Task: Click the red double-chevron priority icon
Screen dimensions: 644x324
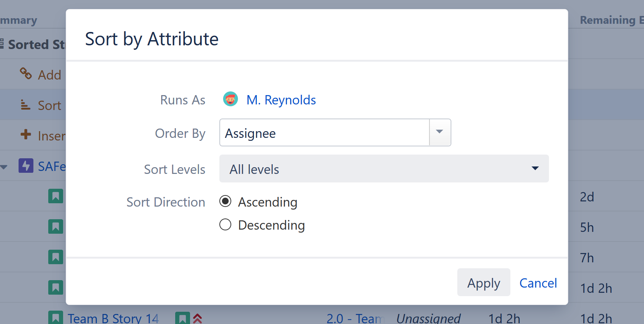Action: 197,318
